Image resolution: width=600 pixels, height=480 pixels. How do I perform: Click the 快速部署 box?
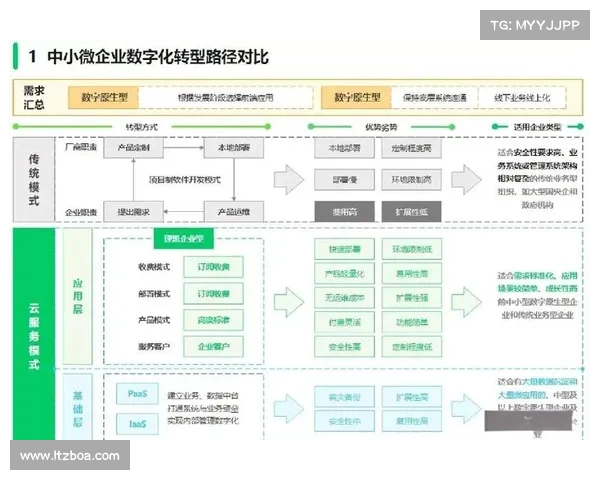click(344, 249)
